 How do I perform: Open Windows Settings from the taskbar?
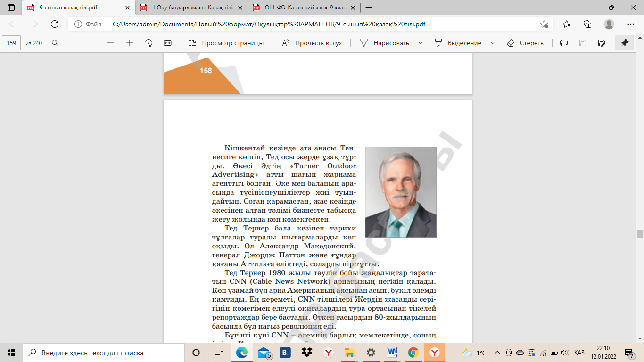pyautogui.click(x=371, y=353)
